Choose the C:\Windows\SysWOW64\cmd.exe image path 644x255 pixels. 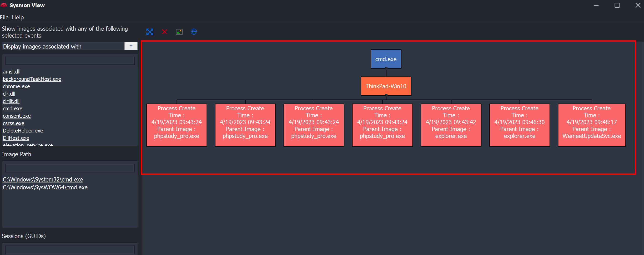45,187
